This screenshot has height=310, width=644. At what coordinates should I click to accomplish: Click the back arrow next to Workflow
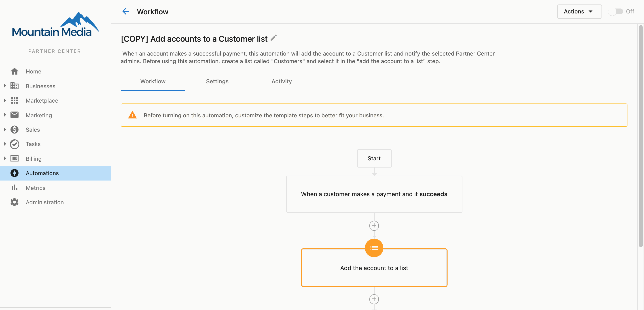point(125,11)
